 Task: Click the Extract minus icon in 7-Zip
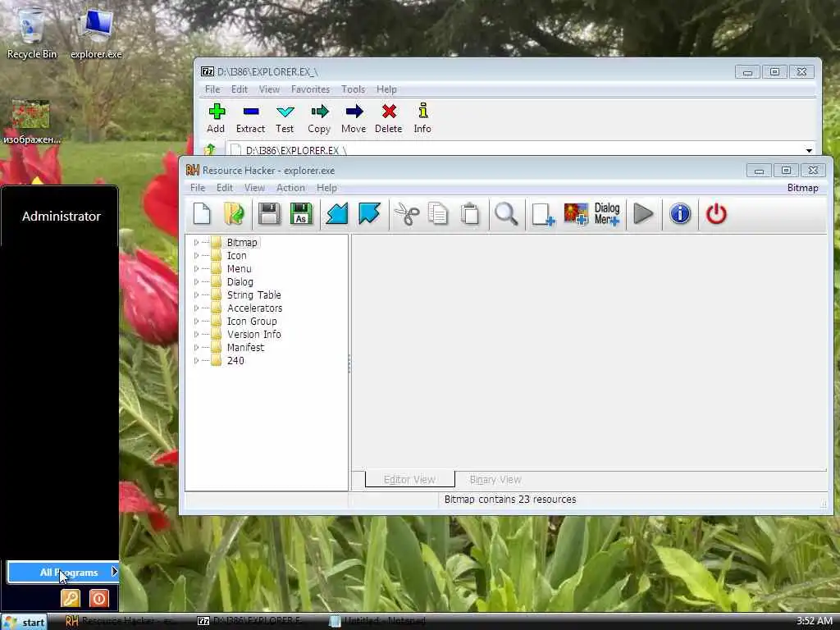(251, 112)
